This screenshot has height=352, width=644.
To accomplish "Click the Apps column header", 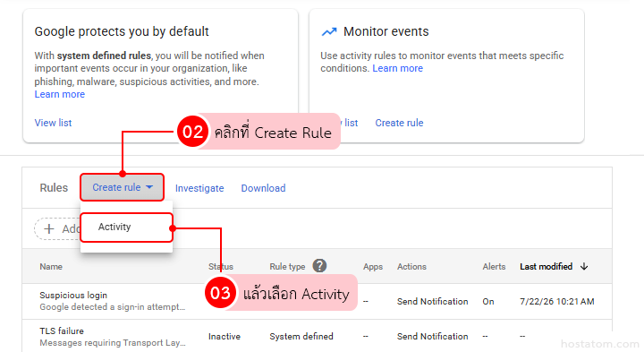I will (373, 267).
